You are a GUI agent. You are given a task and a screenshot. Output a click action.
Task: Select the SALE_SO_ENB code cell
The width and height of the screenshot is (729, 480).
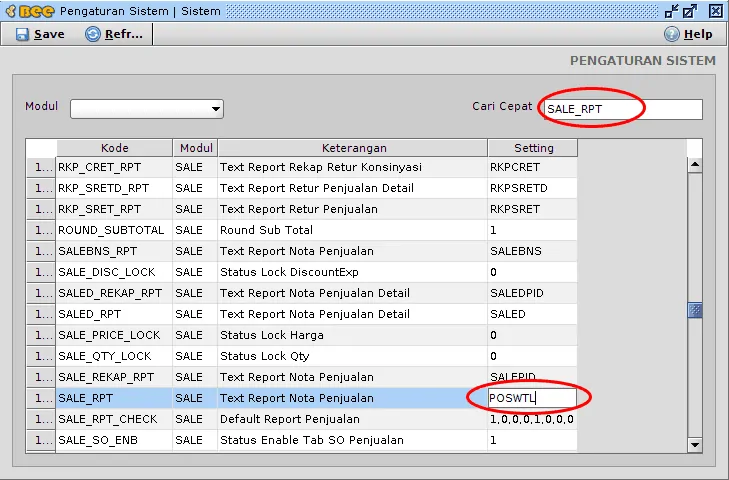point(114,440)
